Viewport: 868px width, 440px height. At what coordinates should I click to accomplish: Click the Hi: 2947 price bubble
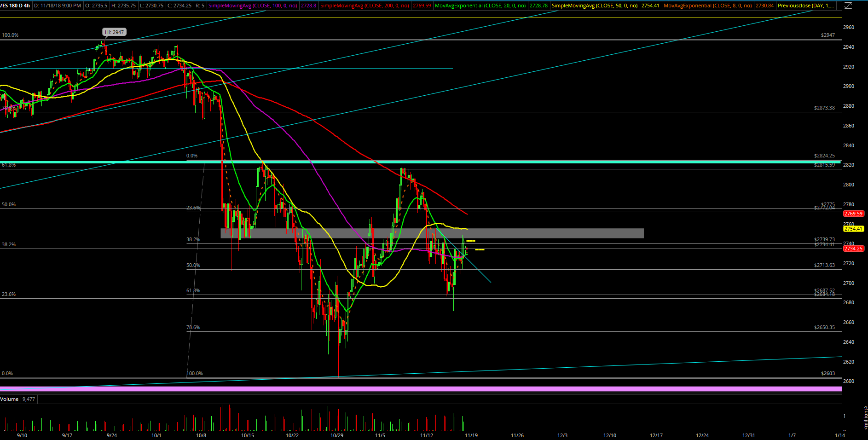(114, 32)
